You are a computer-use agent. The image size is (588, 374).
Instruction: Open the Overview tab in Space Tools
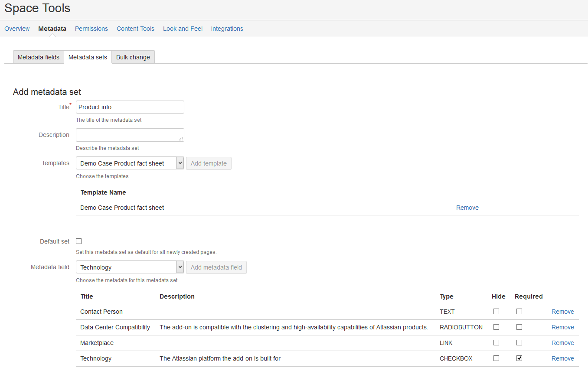[17, 29]
